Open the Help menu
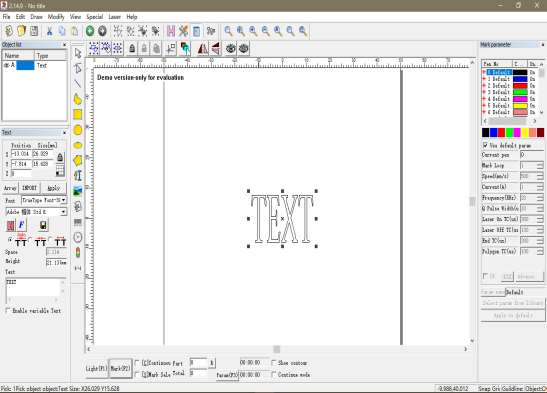The width and height of the screenshot is (547, 393). pyautogui.click(x=132, y=17)
